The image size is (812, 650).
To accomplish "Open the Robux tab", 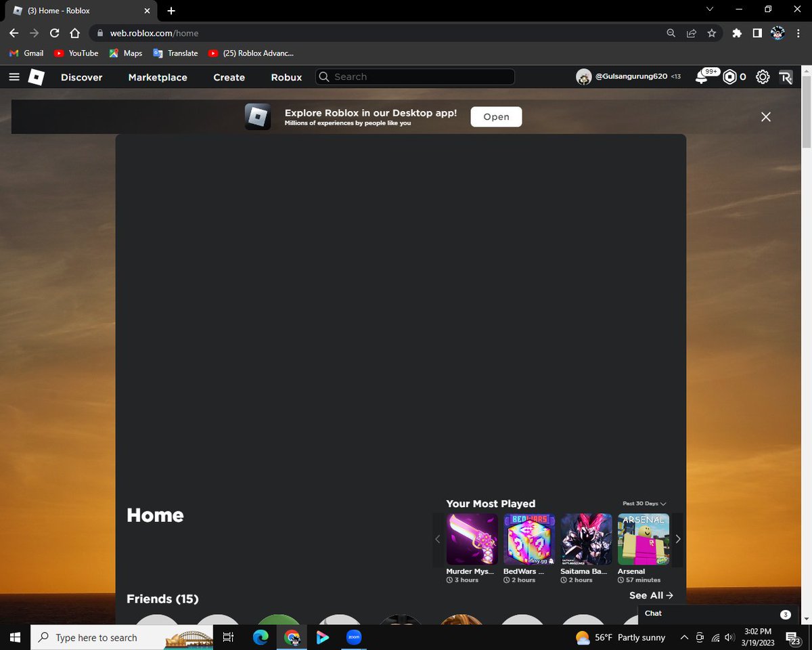I will [287, 77].
